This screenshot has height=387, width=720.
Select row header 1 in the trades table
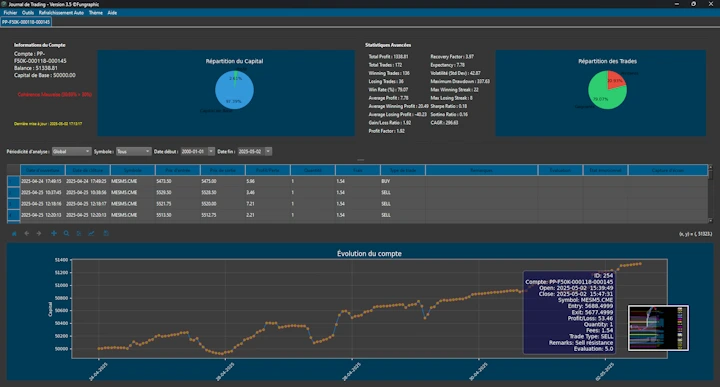pyautogui.click(x=14, y=181)
